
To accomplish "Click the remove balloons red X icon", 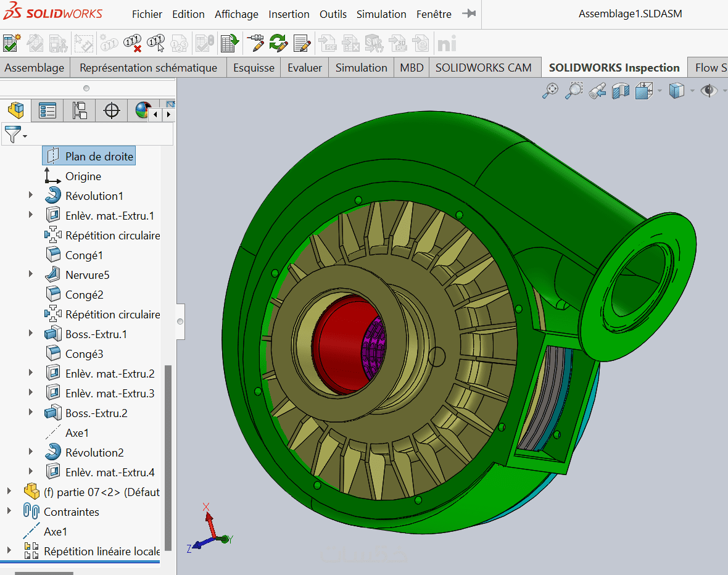I will coord(133,43).
